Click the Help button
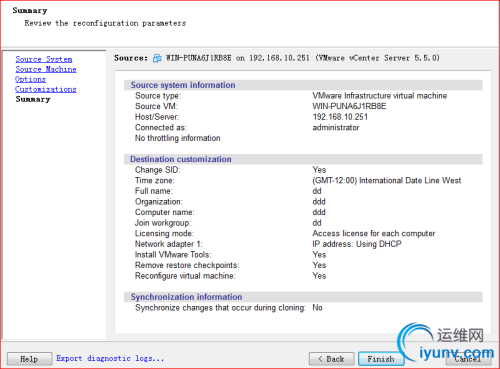500x369 pixels. 29,359
